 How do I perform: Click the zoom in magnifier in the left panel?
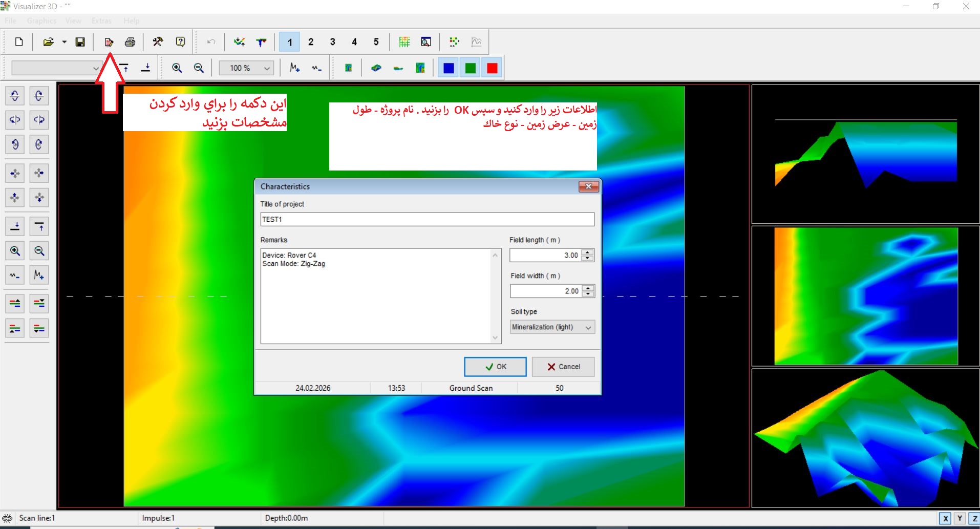[x=15, y=251]
